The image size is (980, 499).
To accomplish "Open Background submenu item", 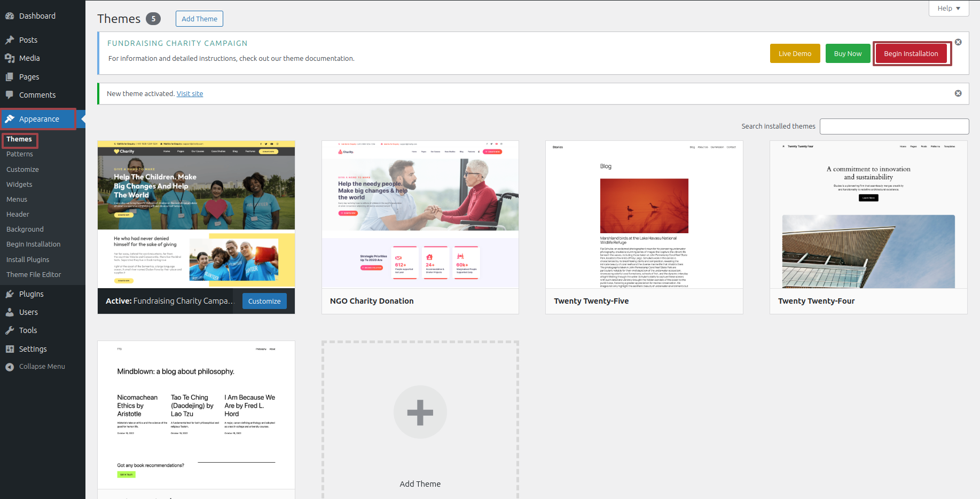I will point(25,229).
